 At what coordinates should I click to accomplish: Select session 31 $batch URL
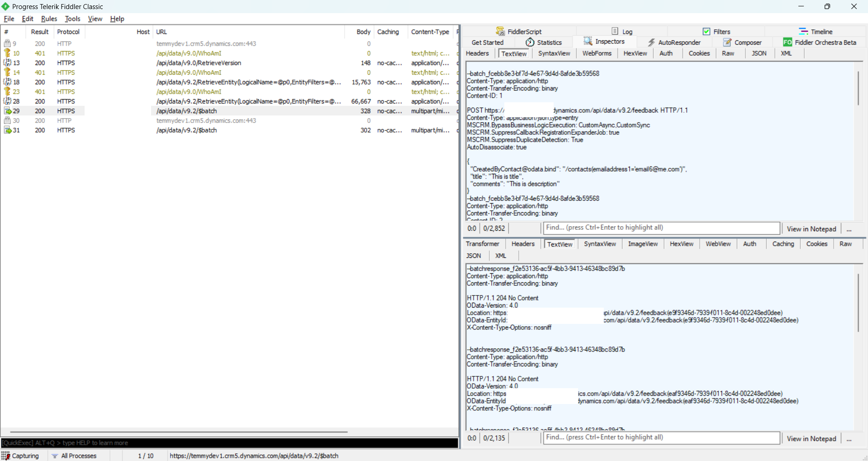[186, 130]
